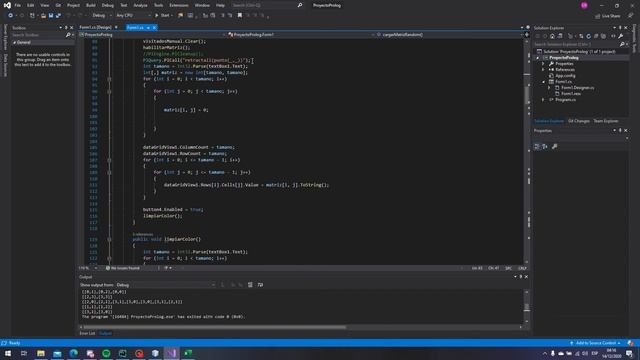Click the Live Share button
This screenshot has width=640, height=360.
pos(607,16)
